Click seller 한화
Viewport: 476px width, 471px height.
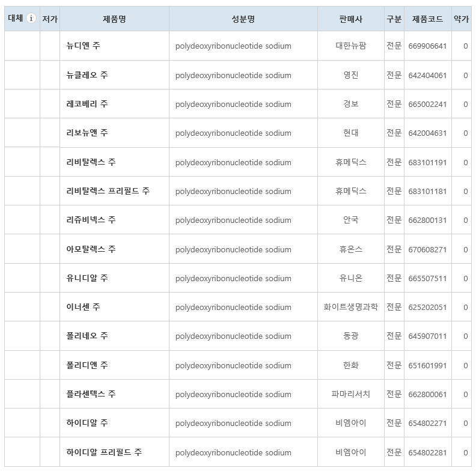click(x=350, y=365)
